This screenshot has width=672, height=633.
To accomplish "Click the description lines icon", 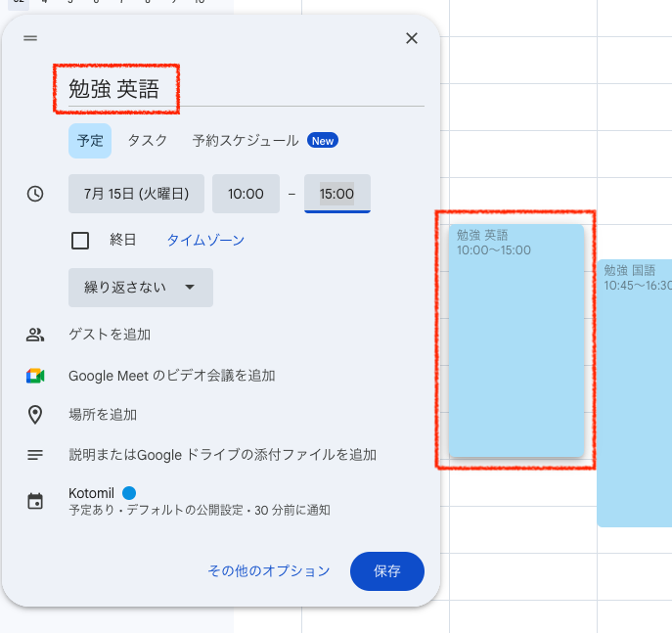I will 35,455.
